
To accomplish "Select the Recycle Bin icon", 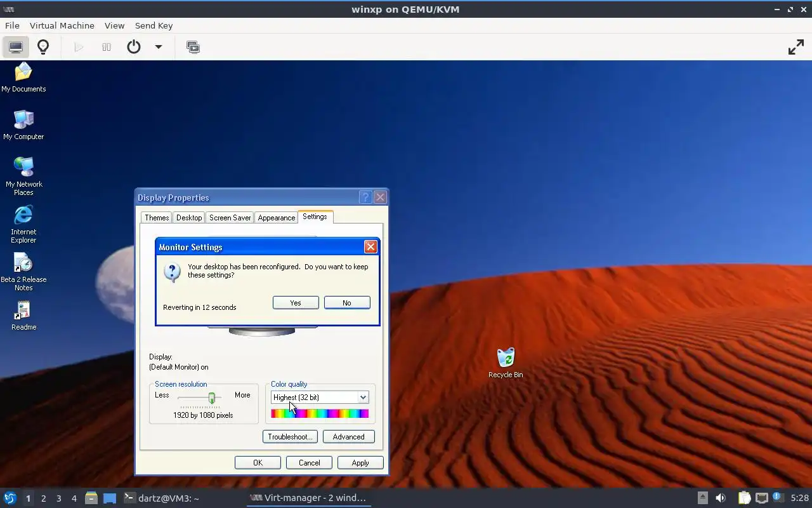I will pos(506,363).
